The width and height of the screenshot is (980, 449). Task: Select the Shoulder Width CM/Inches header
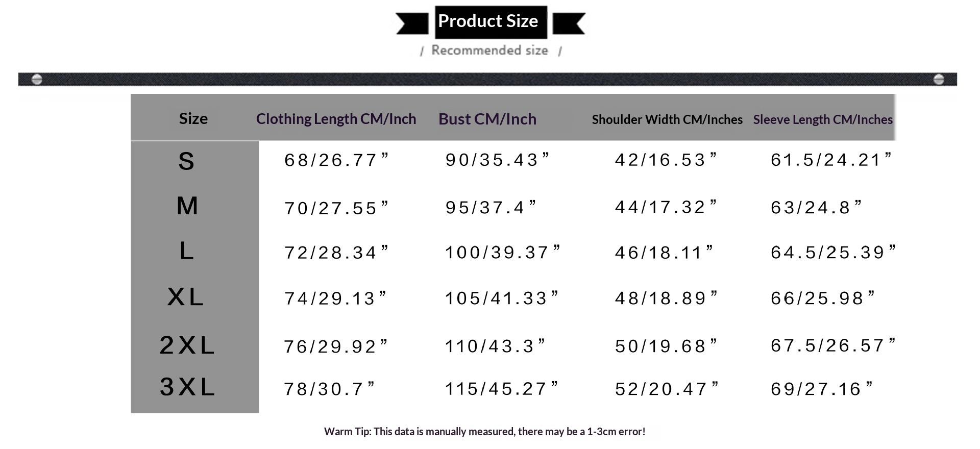[667, 119]
